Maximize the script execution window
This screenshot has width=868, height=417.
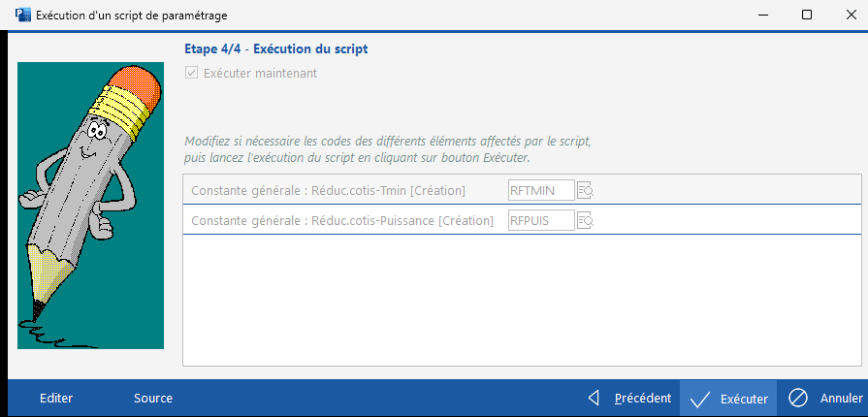pyautogui.click(x=807, y=16)
